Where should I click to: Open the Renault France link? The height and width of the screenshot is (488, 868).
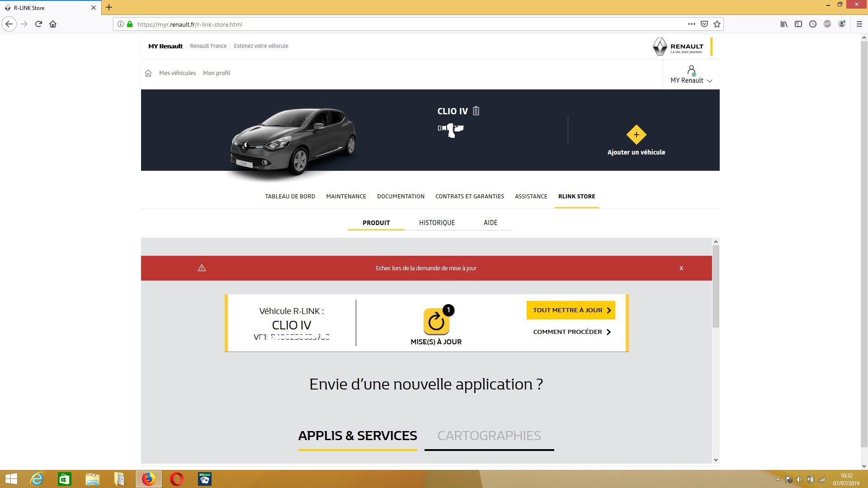(208, 46)
